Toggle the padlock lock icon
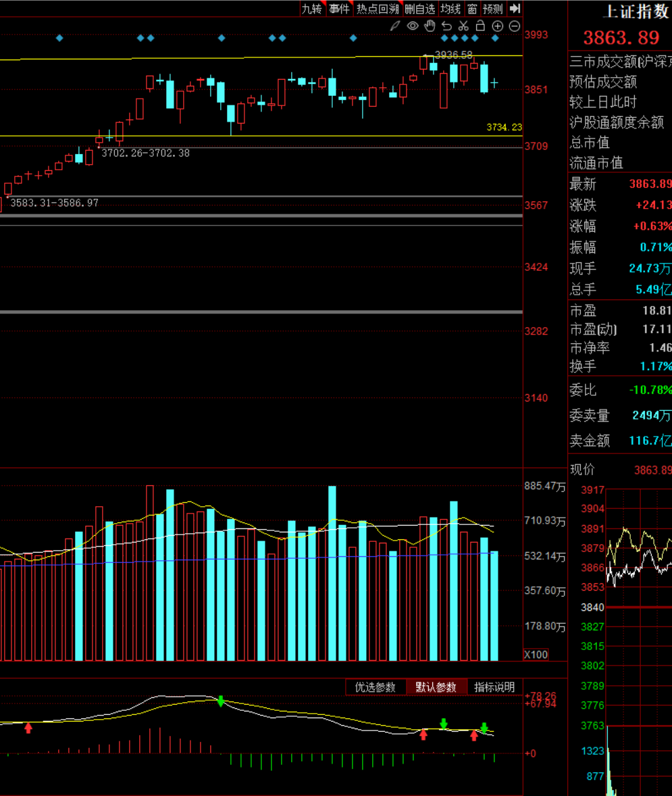This screenshot has width=672, height=796. 480,26
